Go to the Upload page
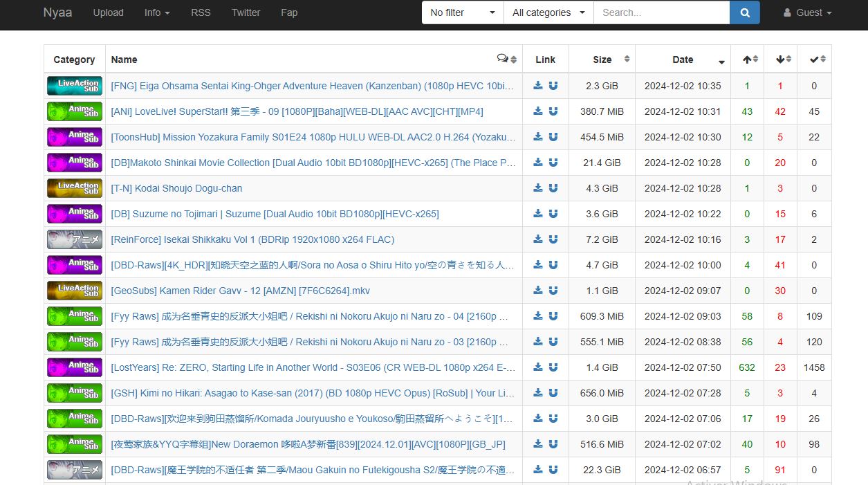Screen dimensions: 868x485 coord(109,12)
